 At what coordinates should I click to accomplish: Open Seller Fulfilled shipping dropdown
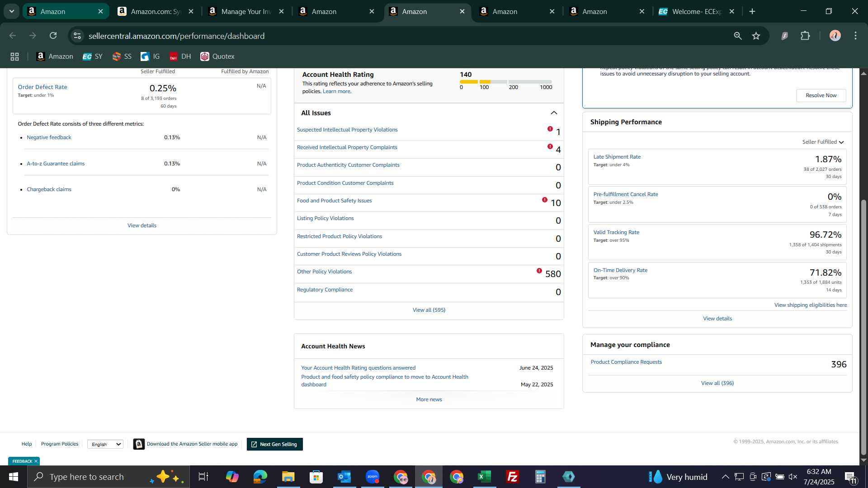tap(823, 142)
